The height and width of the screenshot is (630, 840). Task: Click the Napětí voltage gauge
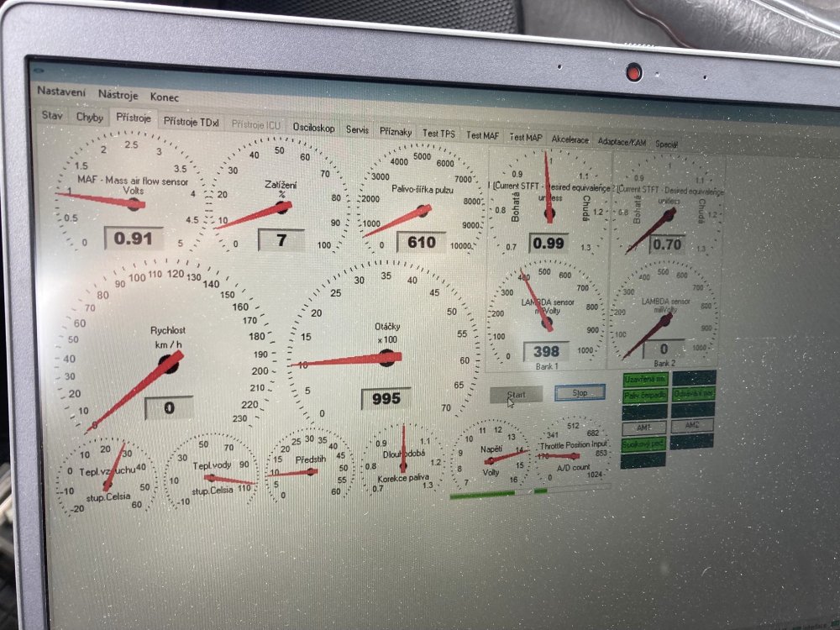[x=491, y=460]
